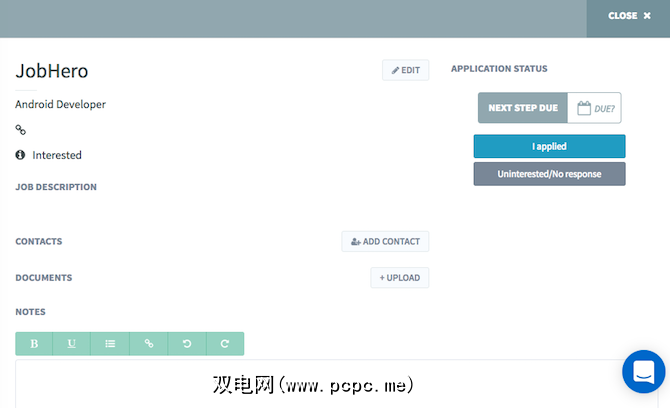Mark job as I applied
The height and width of the screenshot is (408, 670).
click(x=550, y=146)
